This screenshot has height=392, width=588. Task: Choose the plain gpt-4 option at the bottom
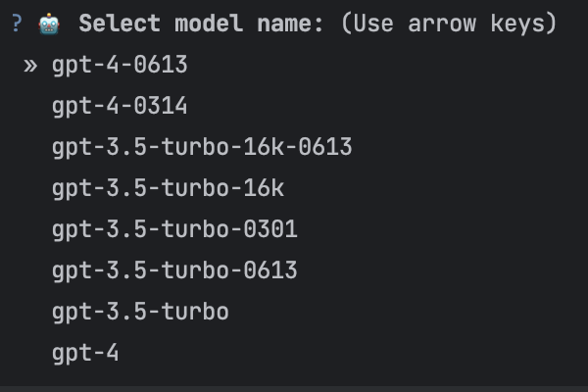(85, 354)
